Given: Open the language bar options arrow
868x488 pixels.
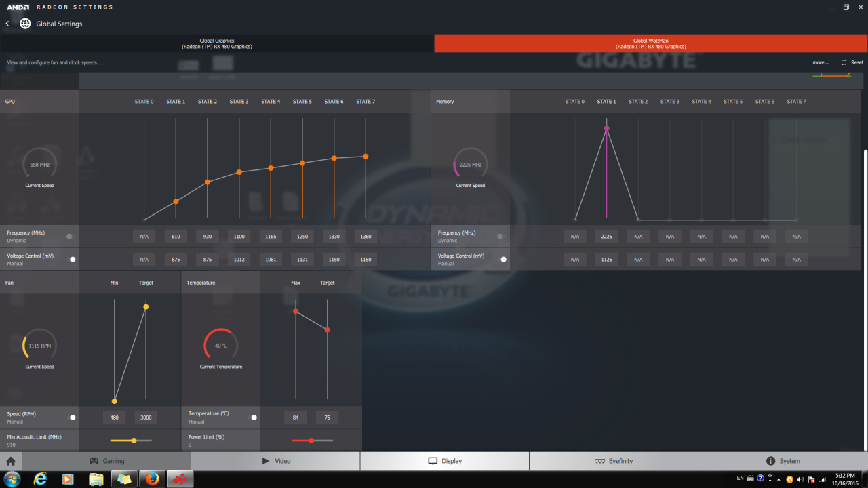Looking at the screenshot, I should click(769, 480).
